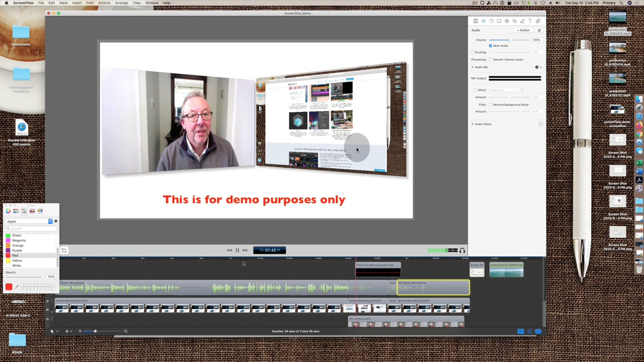Select the color wheel tab in Colors

8,211
